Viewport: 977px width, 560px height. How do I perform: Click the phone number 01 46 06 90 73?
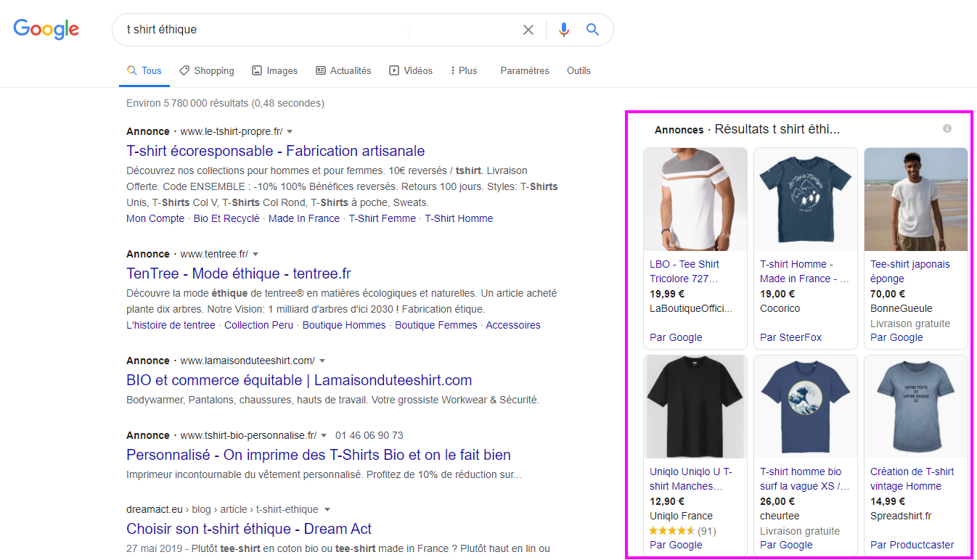click(369, 435)
